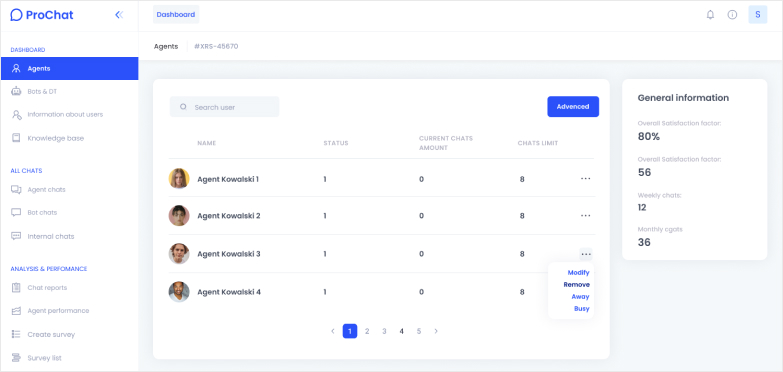This screenshot has width=783, height=372.
Task: Choose Modify in the context menu
Action: [578, 273]
